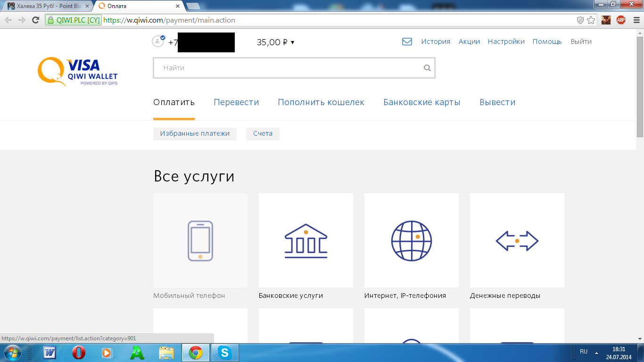The width and height of the screenshot is (644, 362).
Task: Select the Пополнить кошелек tab
Action: 321,102
